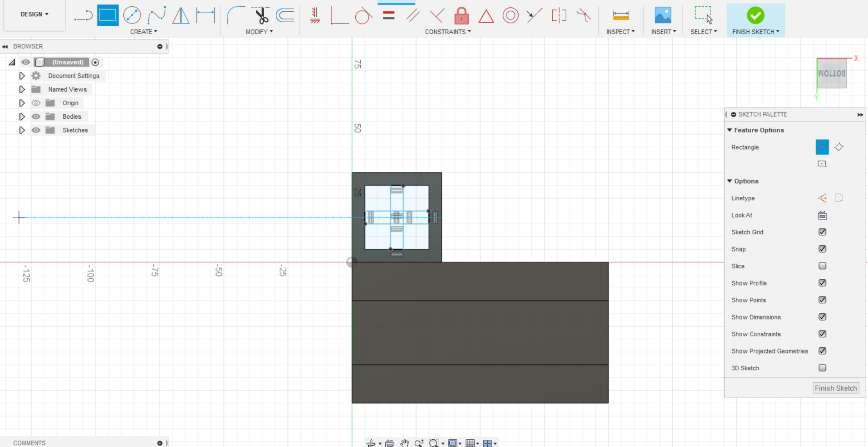Viewport: 868px width, 447px height.
Task: Enable the Slice checkbox
Action: click(822, 266)
